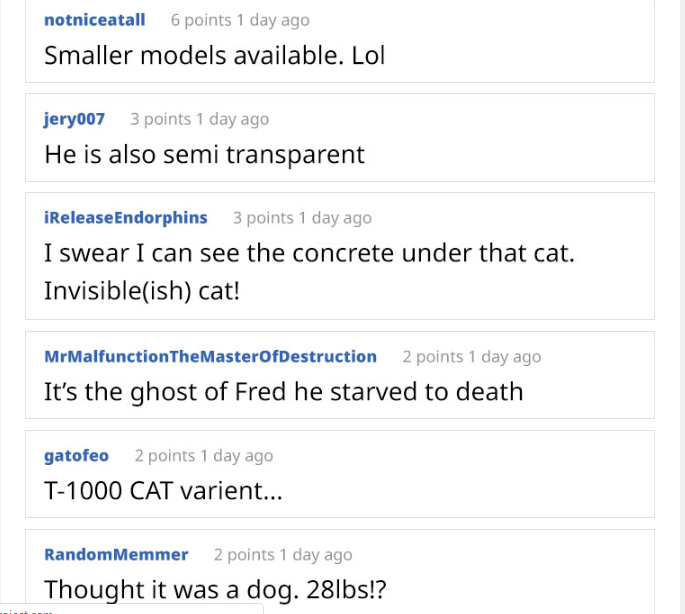Click the "I swear I can see" text line
Viewport: 685px width, 614px height.
click(x=309, y=253)
